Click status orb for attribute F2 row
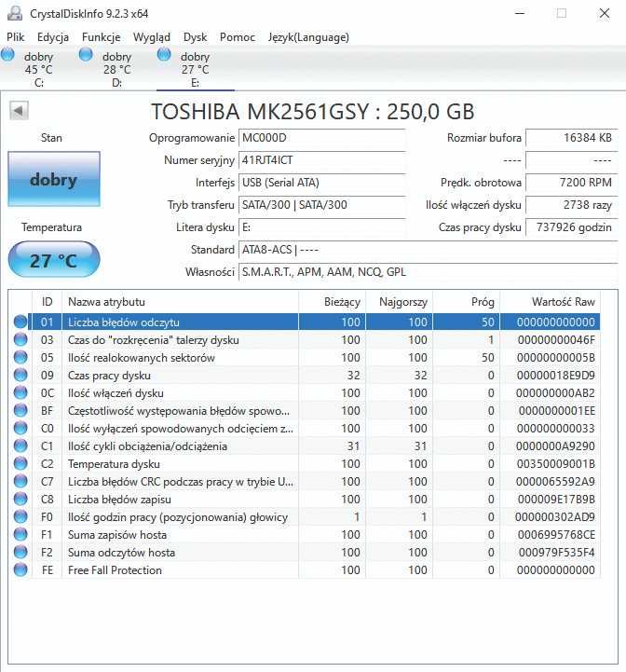626x672 pixels. point(20,553)
